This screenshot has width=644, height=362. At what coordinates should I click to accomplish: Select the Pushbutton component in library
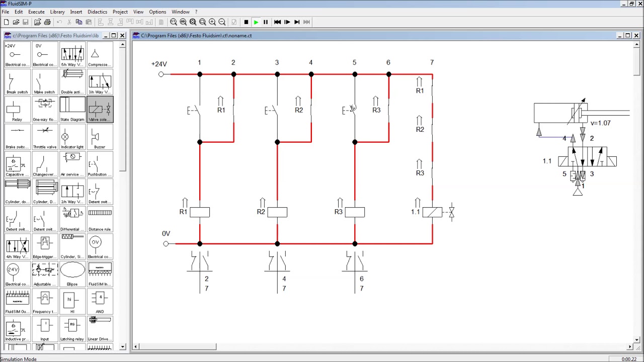point(100,164)
